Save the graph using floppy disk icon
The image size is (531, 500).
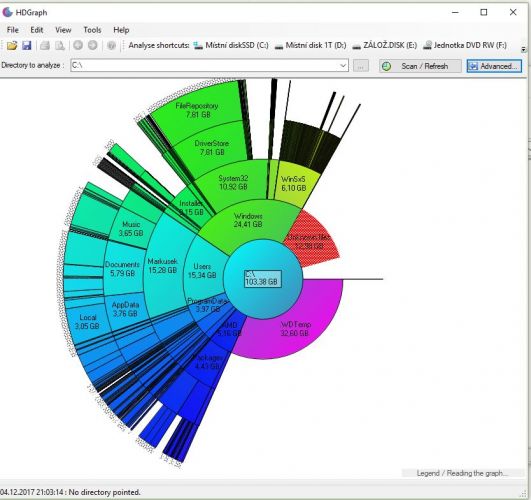click(26, 45)
